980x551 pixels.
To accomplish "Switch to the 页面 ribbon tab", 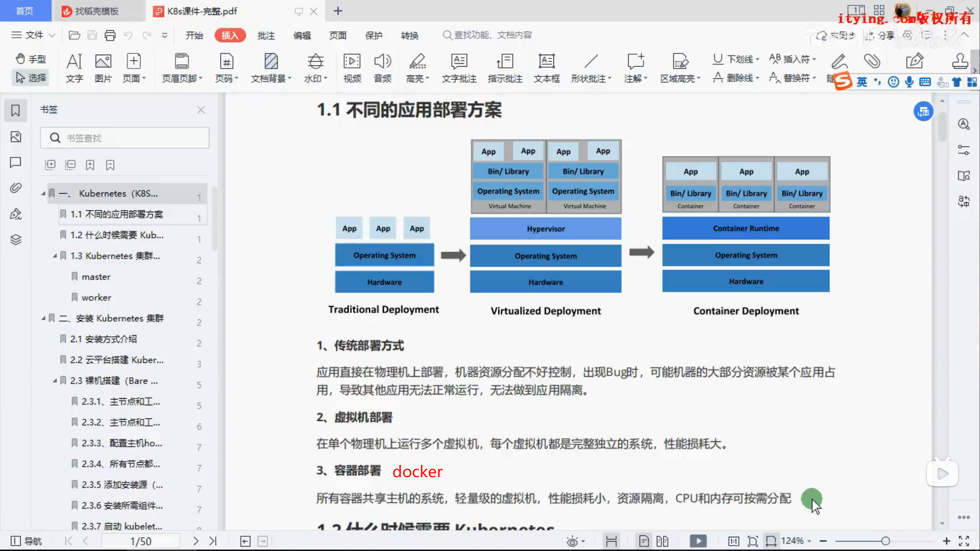I will coord(338,35).
